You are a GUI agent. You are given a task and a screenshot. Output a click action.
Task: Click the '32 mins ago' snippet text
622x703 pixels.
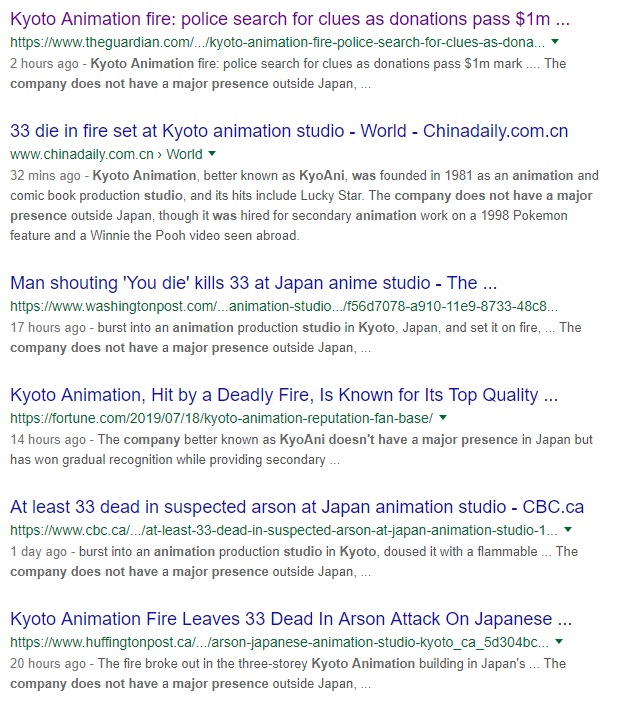coord(45,176)
